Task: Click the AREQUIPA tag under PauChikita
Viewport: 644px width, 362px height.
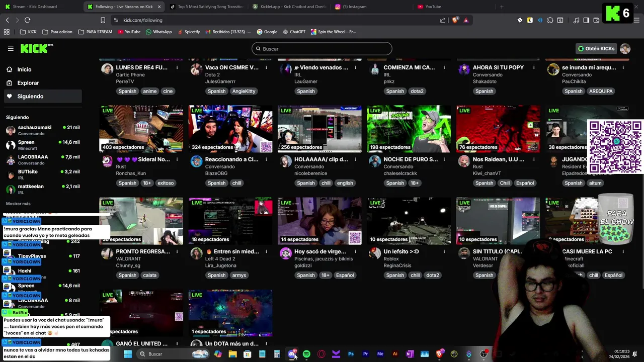Action: (601, 91)
